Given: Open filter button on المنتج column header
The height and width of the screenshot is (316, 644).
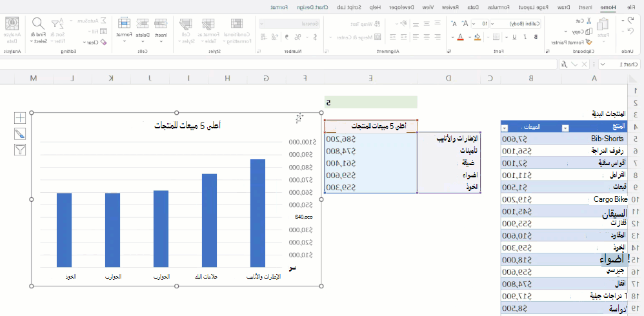Looking at the screenshot, I should (x=565, y=128).
